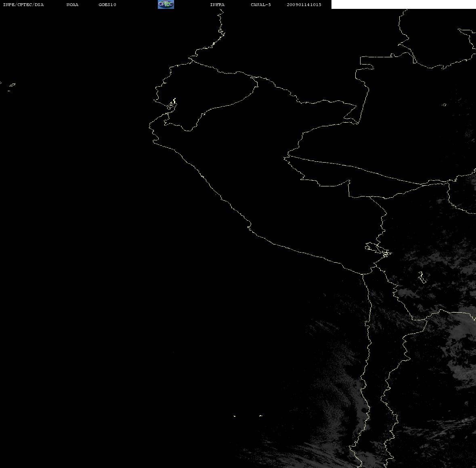
Task: Click the CPTEC logo in the header
Action: pyautogui.click(x=166, y=4)
